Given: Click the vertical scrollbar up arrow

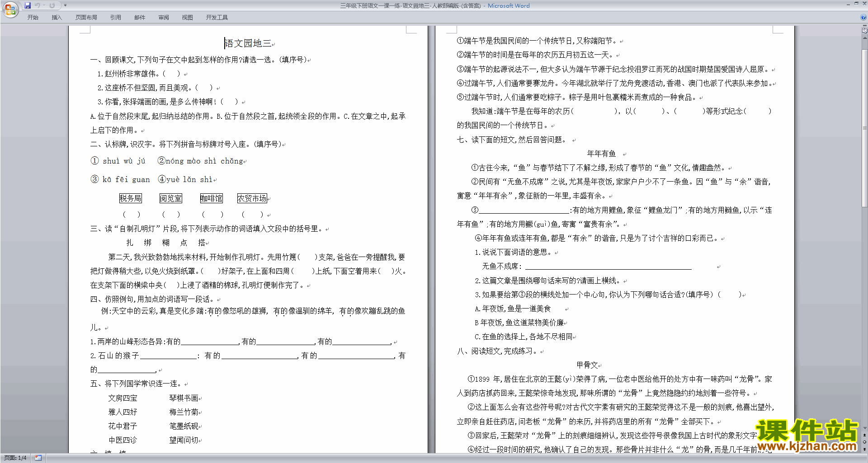Looking at the screenshot, I should click(x=865, y=38).
